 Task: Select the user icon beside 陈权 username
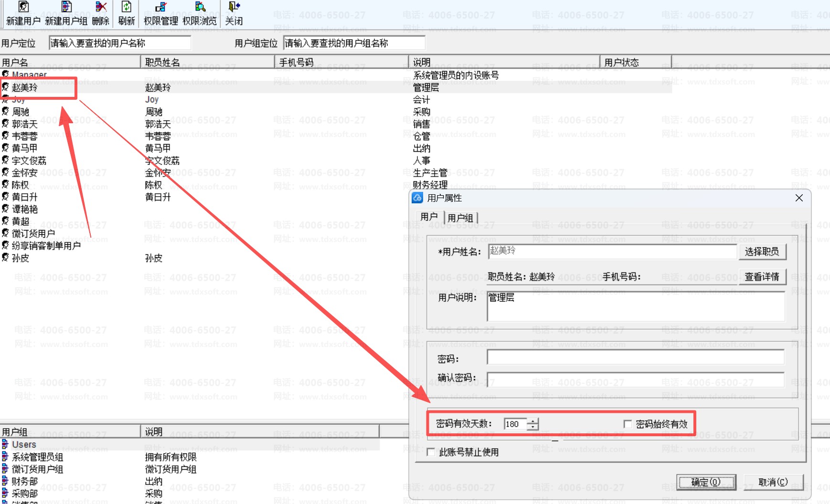5,184
